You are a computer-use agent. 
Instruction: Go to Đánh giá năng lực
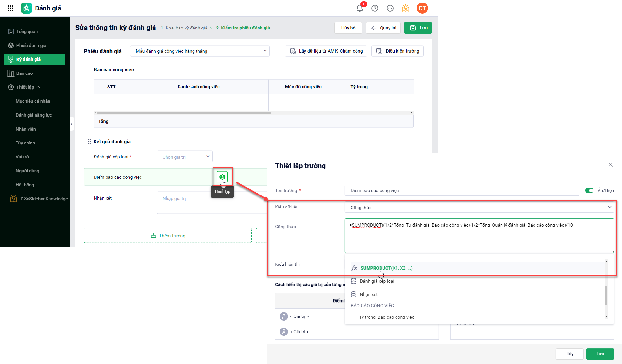[34, 115]
